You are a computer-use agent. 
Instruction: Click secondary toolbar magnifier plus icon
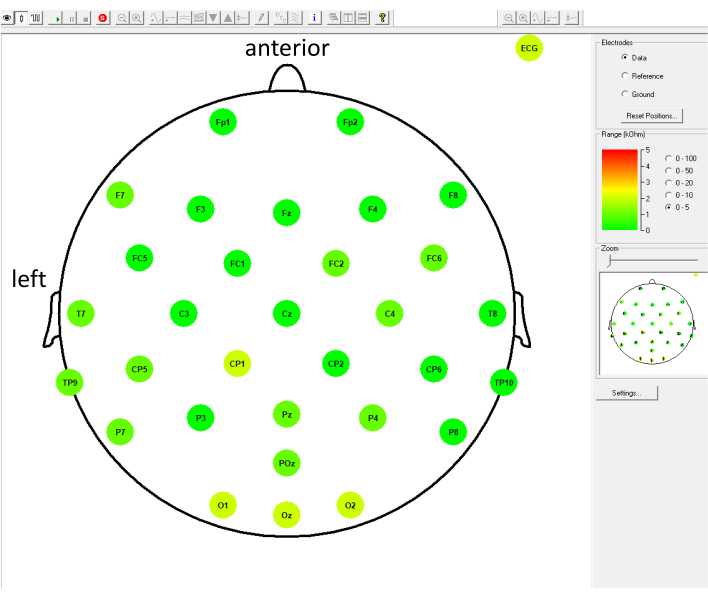pos(523,18)
